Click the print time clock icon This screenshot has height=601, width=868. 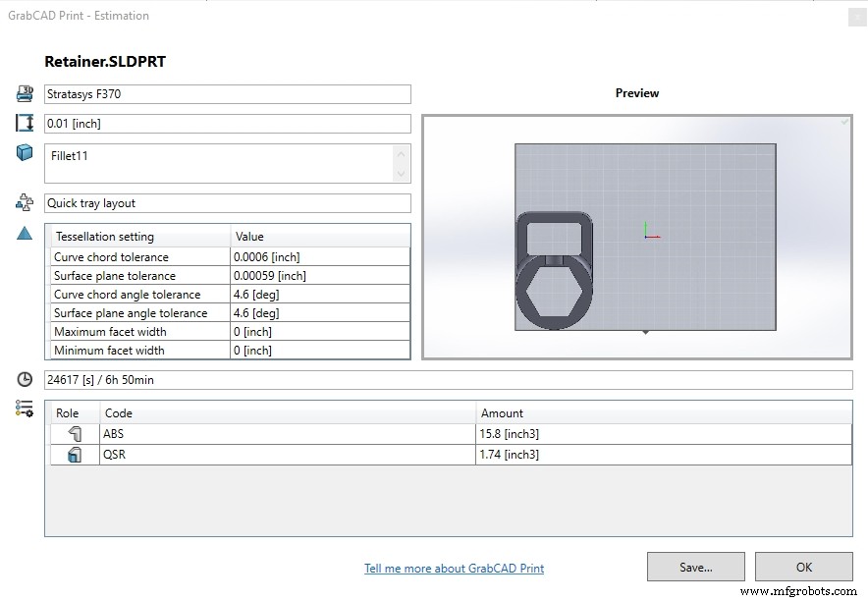pos(24,379)
